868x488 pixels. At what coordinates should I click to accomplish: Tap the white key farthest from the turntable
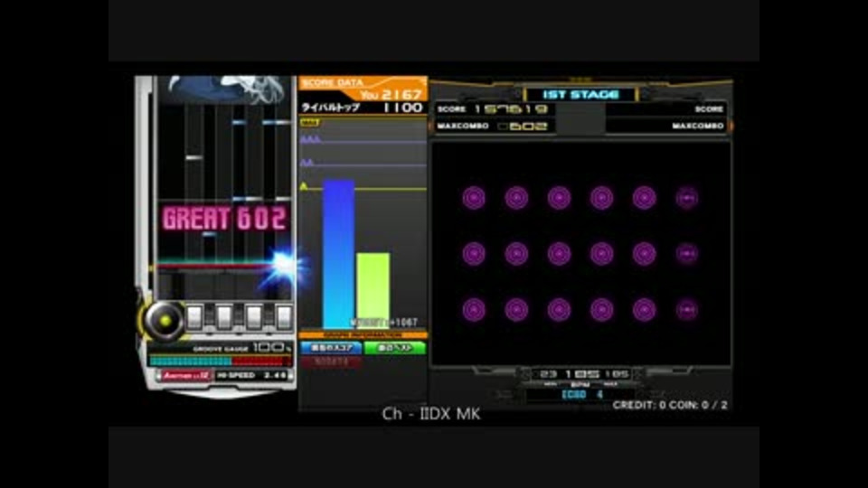(x=284, y=317)
